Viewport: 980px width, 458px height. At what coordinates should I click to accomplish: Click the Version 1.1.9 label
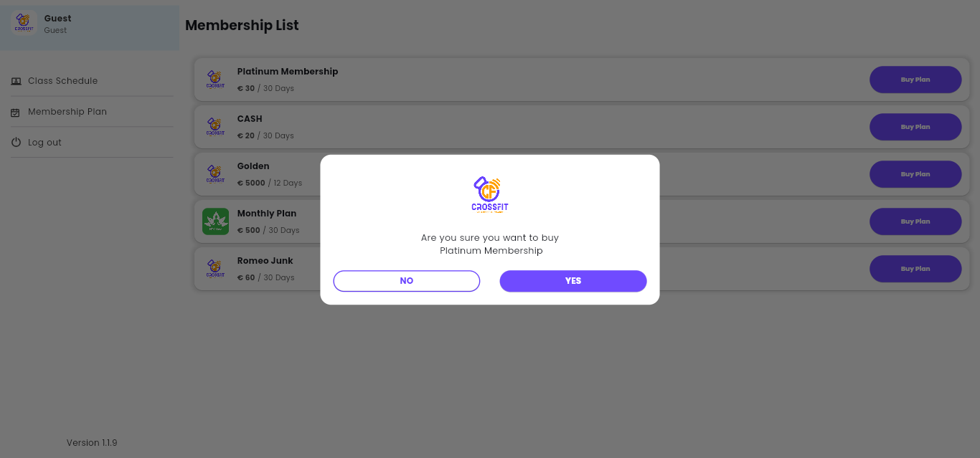point(92,443)
